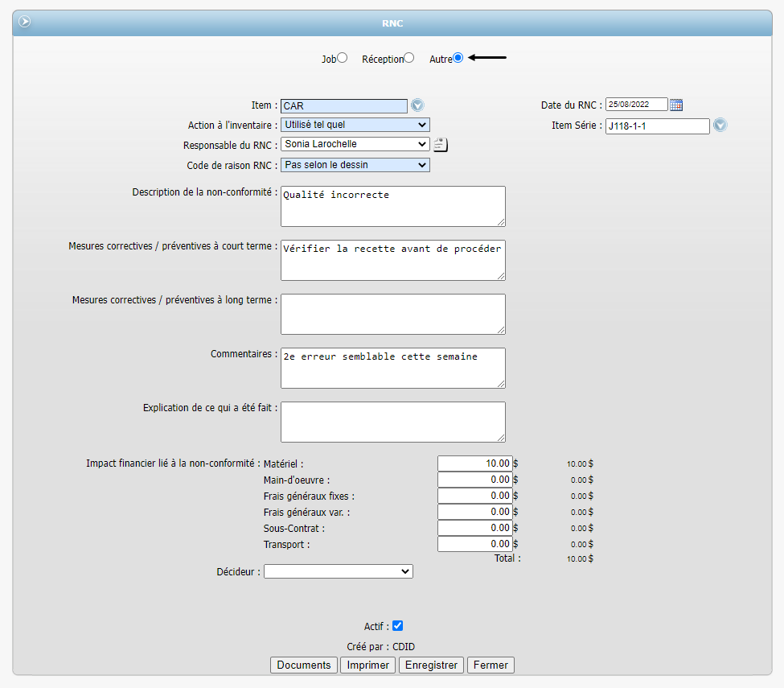Click the Commentaires text area
This screenshot has height=688, width=784.
(392, 368)
